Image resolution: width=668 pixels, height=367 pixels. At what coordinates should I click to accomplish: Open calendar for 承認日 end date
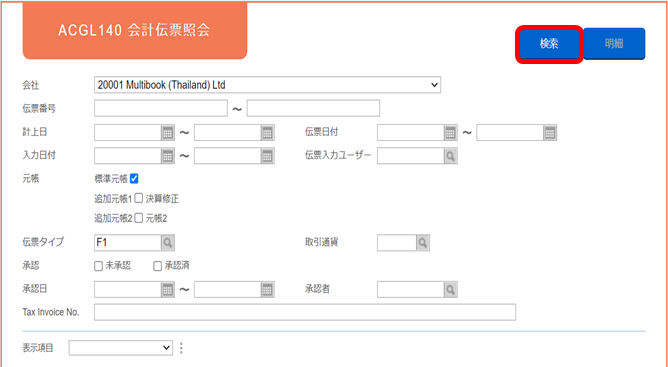pyautogui.click(x=268, y=290)
